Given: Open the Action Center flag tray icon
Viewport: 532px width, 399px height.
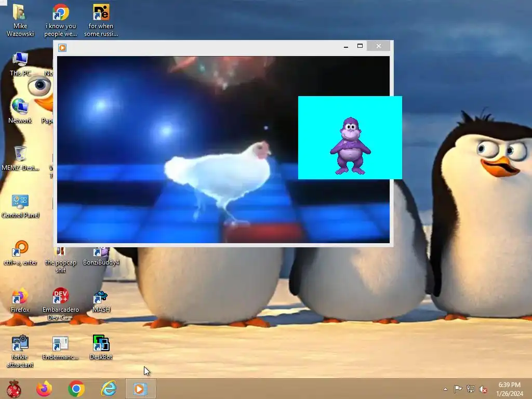Looking at the screenshot, I should pos(458,389).
